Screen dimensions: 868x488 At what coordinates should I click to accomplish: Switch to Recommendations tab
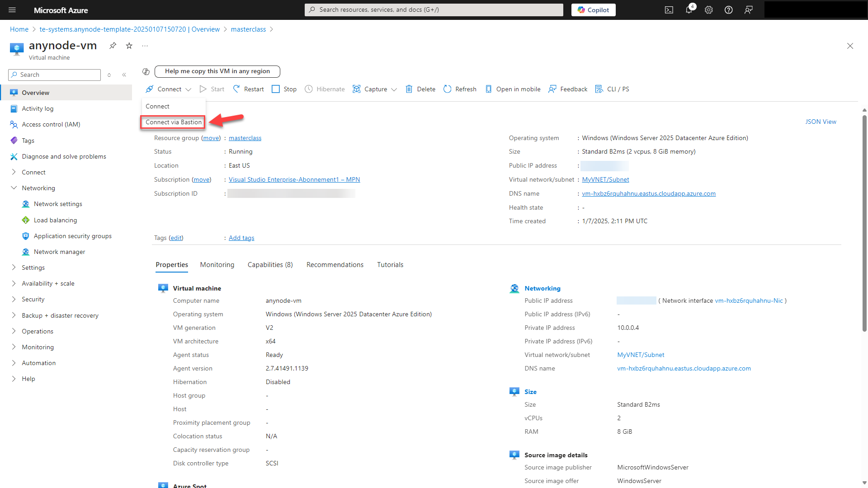[335, 265]
